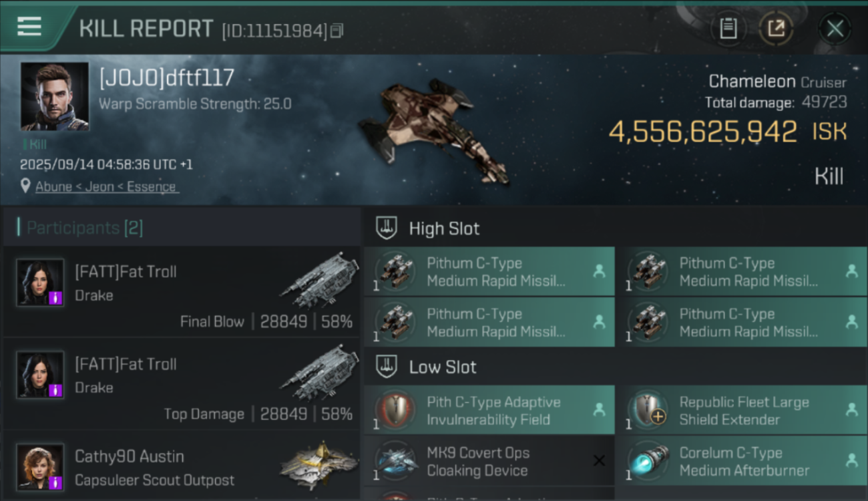Open the Abune < Jeon < Essence location link
Screen dimensions: 868x501
105,187
